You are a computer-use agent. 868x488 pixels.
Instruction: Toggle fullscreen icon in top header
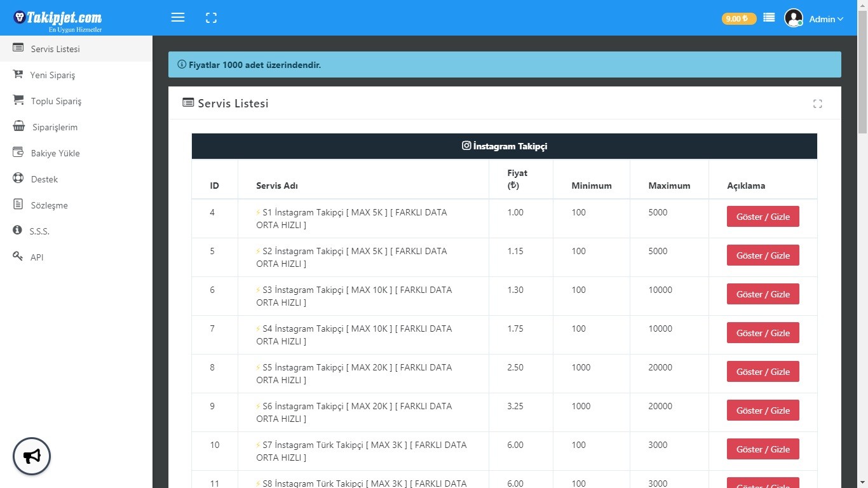click(x=212, y=18)
